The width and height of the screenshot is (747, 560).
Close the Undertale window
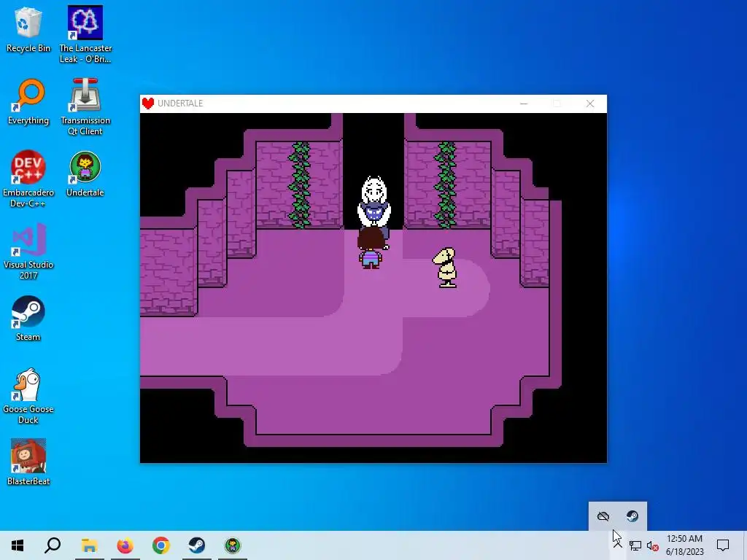[x=590, y=104]
